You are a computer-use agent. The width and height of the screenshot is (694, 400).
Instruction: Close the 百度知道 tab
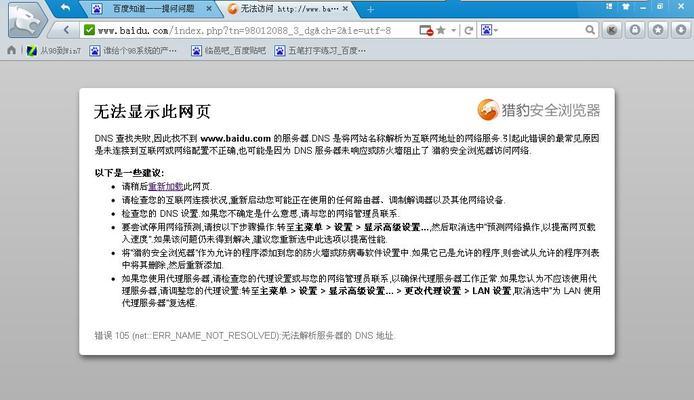click(x=209, y=8)
